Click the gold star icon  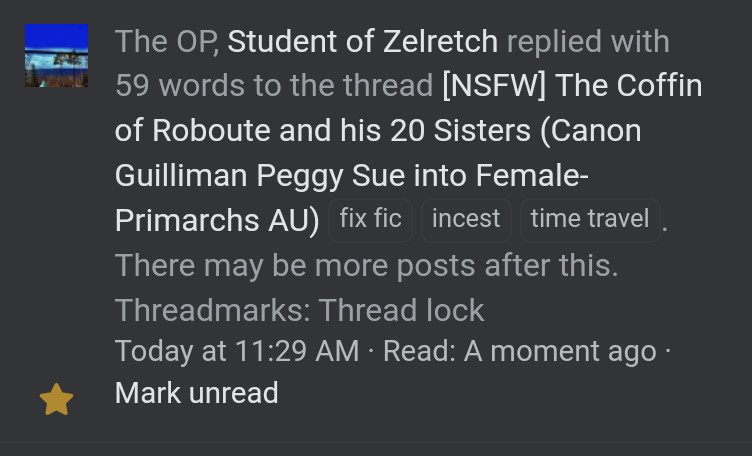tap(56, 400)
